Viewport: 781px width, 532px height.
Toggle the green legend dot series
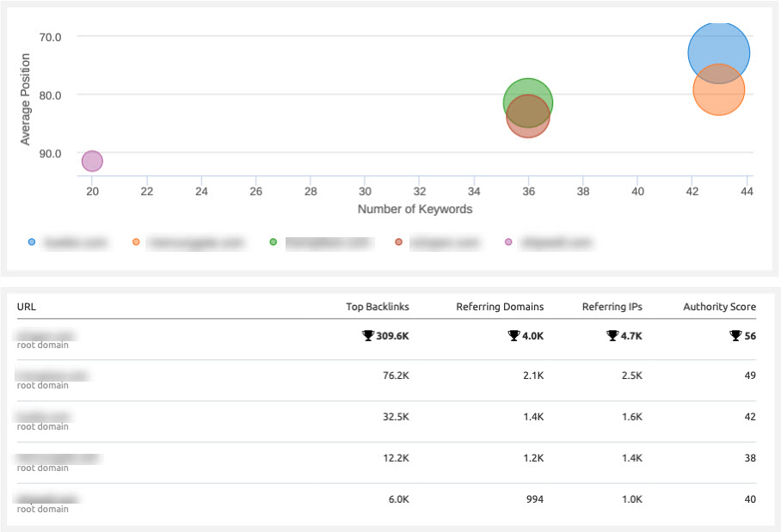pyautogui.click(x=274, y=243)
